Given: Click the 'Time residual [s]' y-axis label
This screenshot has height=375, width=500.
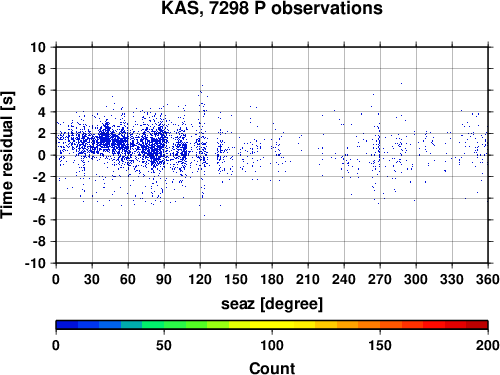Looking at the screenshot, I should coord(7,155).
